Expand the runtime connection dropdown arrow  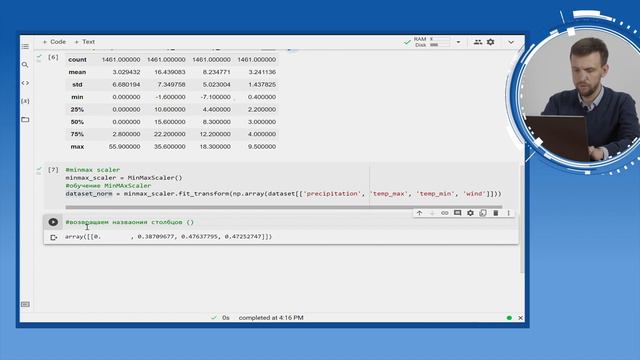click(458, 42)
